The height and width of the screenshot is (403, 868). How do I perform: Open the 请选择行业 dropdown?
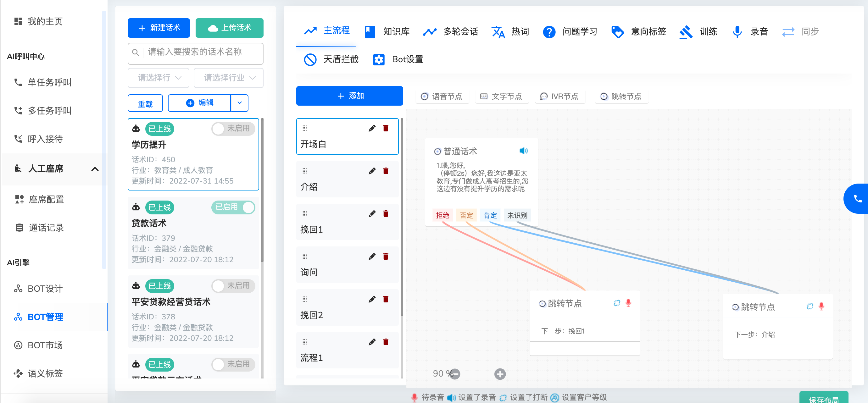pos(228,78)
